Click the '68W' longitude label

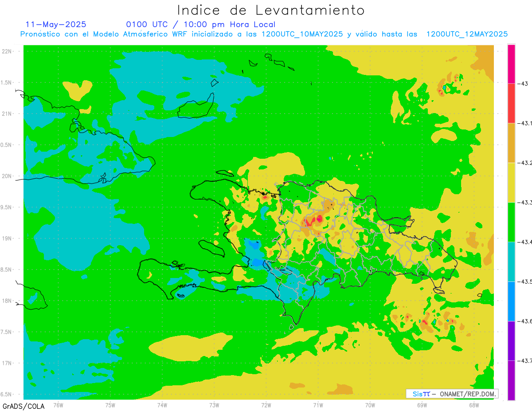[x=474, y=405]
